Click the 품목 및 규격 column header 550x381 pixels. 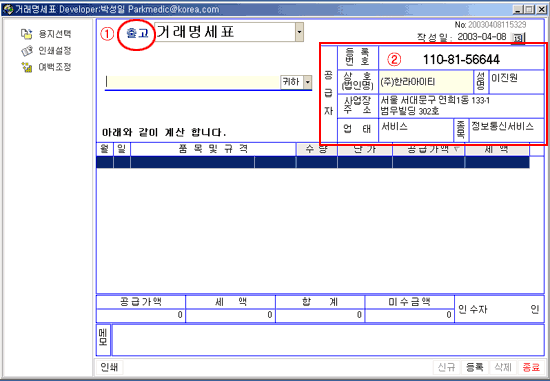[213, 149]
